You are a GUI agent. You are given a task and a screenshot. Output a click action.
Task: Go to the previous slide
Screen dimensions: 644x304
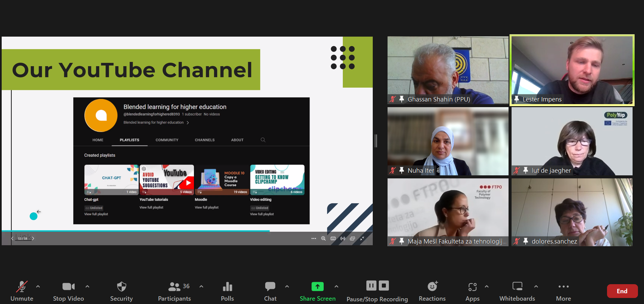pyautogui.click(x=12, y=238)
